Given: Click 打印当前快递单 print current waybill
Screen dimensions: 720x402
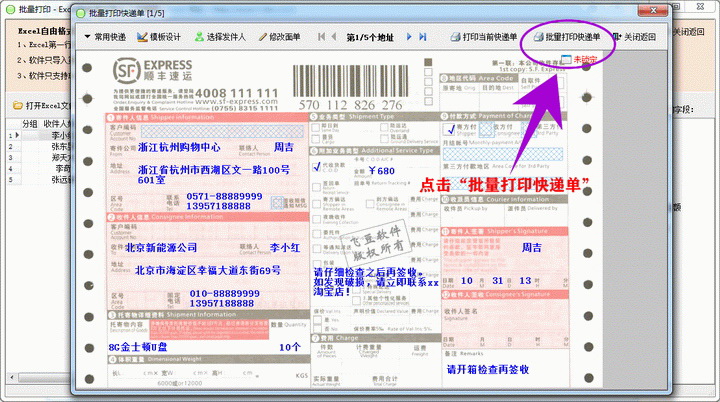Looking at the screenshot, I should [484, 37].
